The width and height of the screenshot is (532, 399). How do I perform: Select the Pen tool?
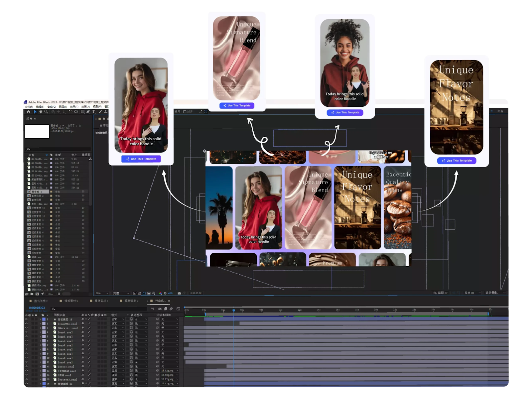pos(88,112)
